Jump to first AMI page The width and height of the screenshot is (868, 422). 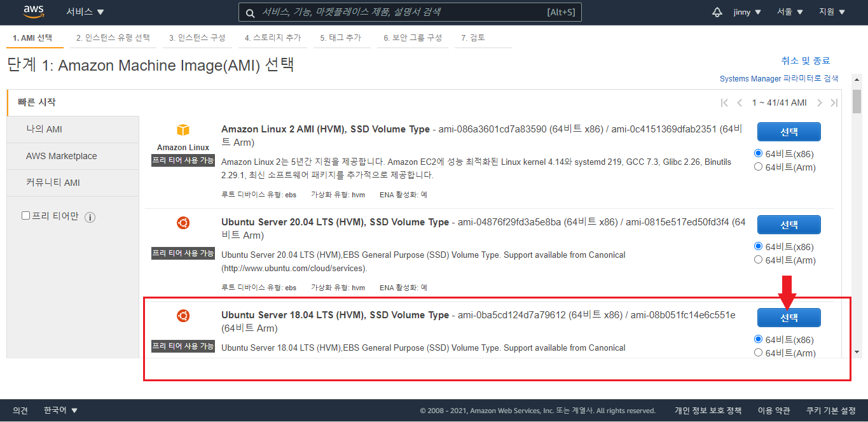(x=724, y=102)
